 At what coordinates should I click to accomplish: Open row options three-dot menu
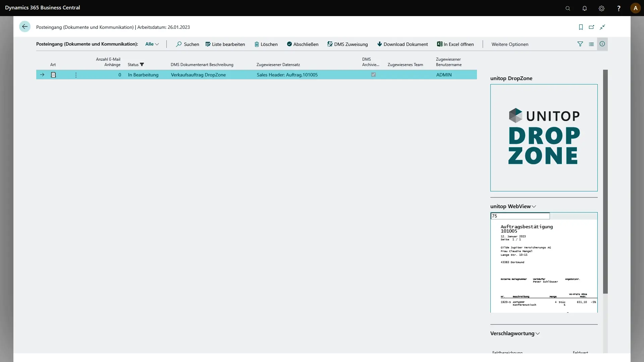click(76, 75)
